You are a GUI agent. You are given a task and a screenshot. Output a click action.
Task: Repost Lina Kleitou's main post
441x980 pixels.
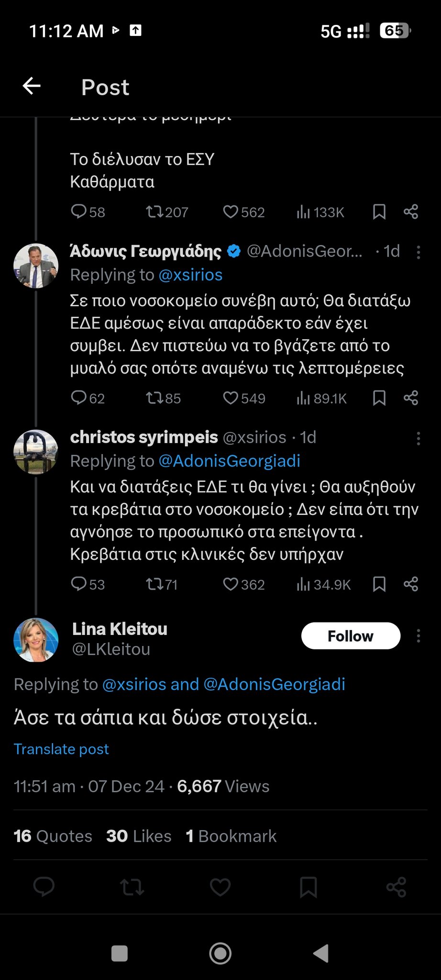[132, 887]
